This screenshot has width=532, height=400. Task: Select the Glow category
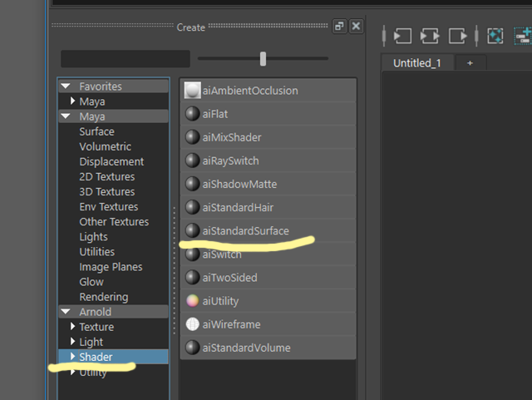pos(91,282)
